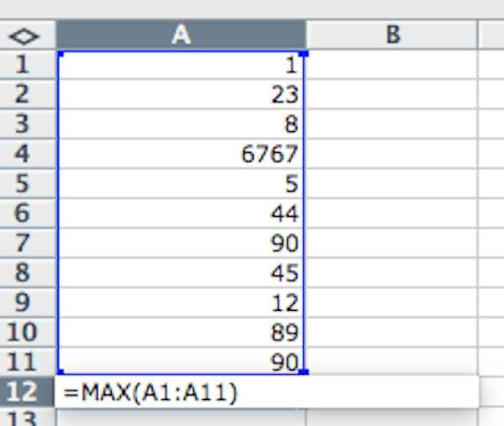Click inside the =MAX(A1:A11) formula cell
Viewport: 504px width, 426px height.
(x=267, y=392)
